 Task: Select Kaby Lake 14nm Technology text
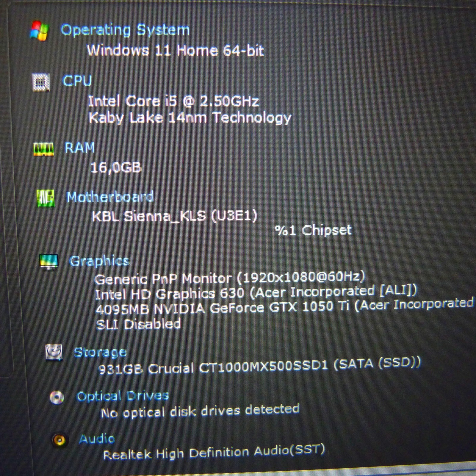[190, 118]
